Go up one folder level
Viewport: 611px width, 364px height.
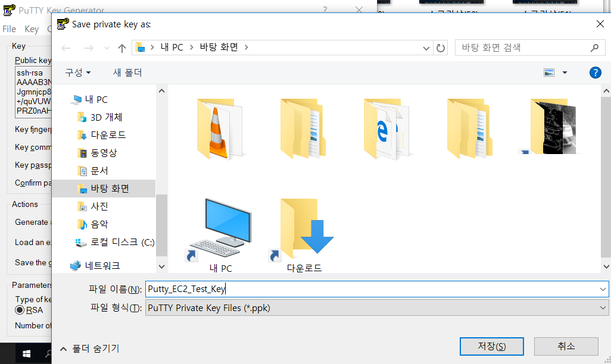click(122, 48)
